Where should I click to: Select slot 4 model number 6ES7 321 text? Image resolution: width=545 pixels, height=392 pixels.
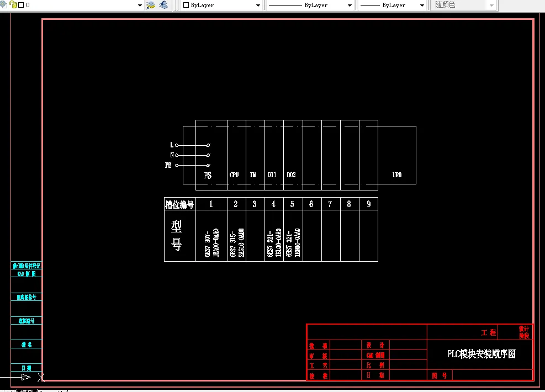pos(274,242)
